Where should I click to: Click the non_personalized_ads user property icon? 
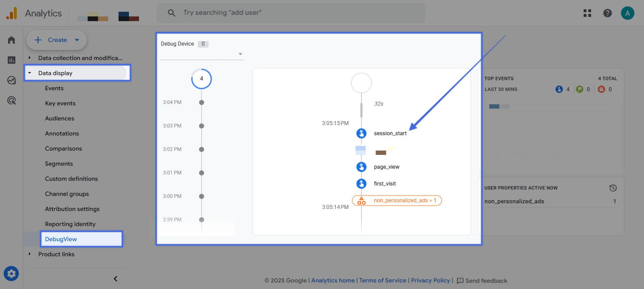coord(361,200)
